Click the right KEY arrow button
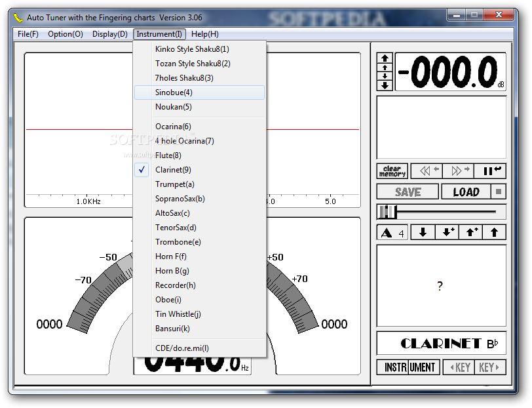 click(490, 367)
